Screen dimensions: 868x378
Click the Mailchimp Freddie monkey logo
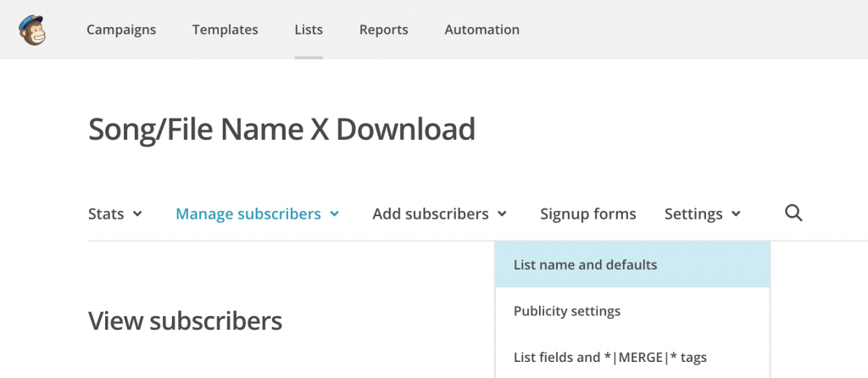pyautogui.click(x=32, y=30)
